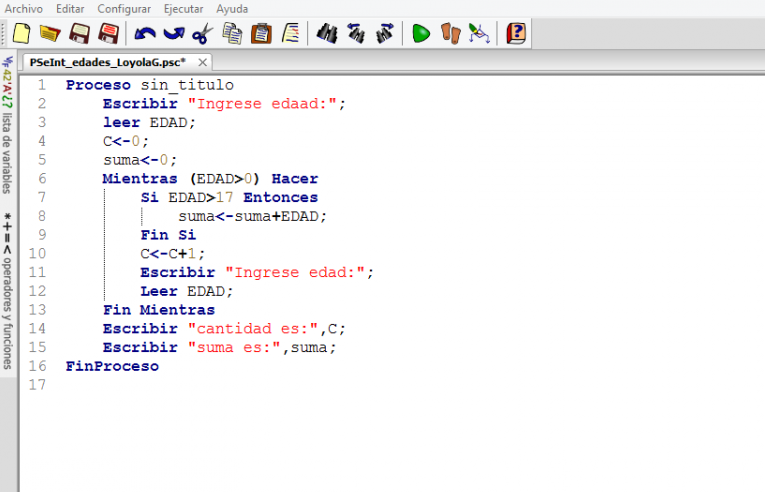Click the 'Si EDAD>17 Entonces' line

229,197
